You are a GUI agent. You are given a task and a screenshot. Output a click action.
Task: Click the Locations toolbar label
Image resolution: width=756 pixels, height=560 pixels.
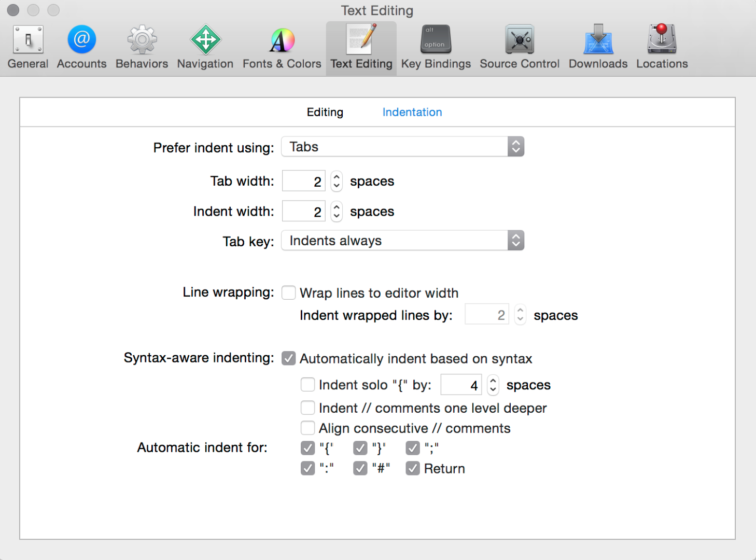662,64
